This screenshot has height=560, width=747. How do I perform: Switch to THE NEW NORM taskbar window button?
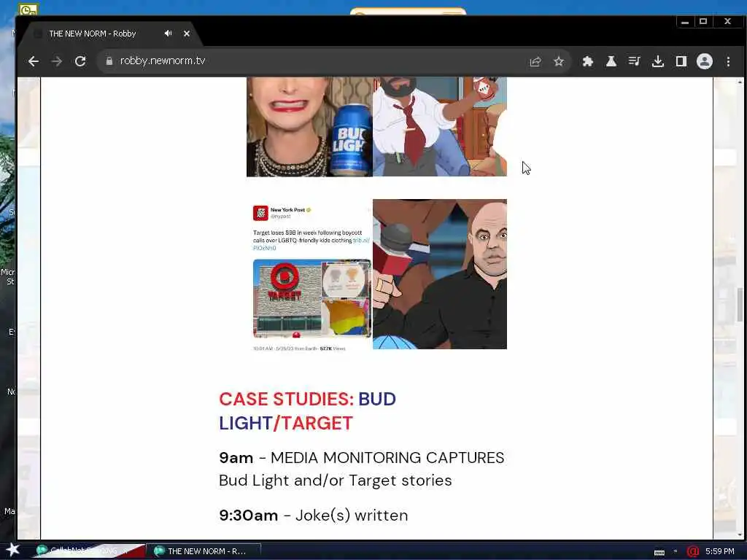point(205,551)
